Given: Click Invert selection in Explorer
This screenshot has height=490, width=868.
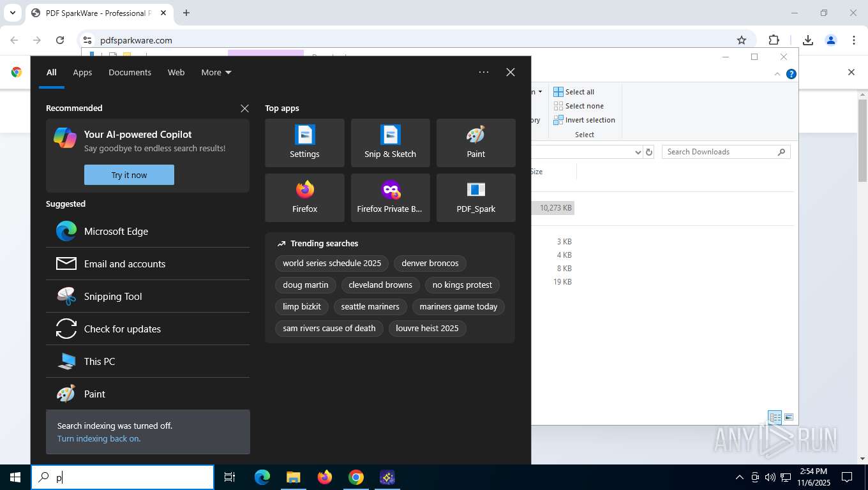Looking at the screenshot, I should [584, 120].
